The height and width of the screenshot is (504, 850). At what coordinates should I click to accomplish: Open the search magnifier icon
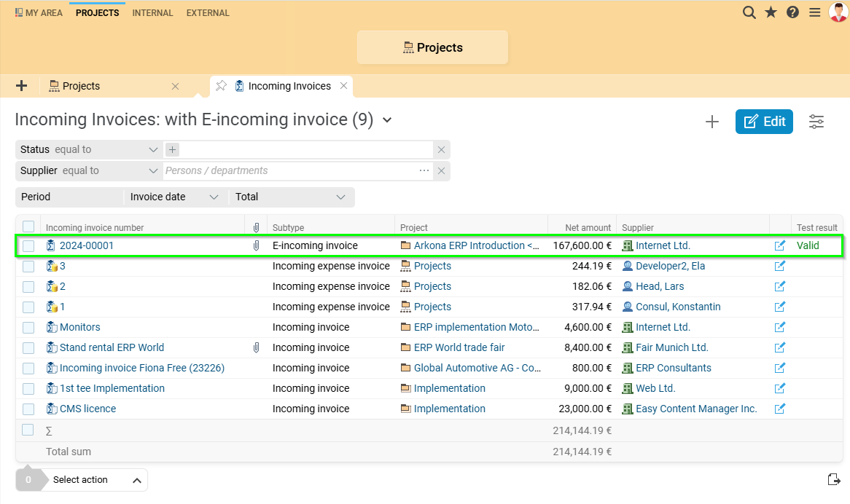click(749, 12)
